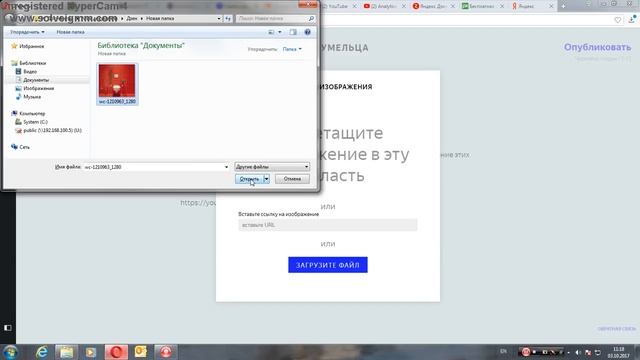Refresh folder with address bar refresh icon
The height and width of the screenshot is (360, 640).
[228, 18]
